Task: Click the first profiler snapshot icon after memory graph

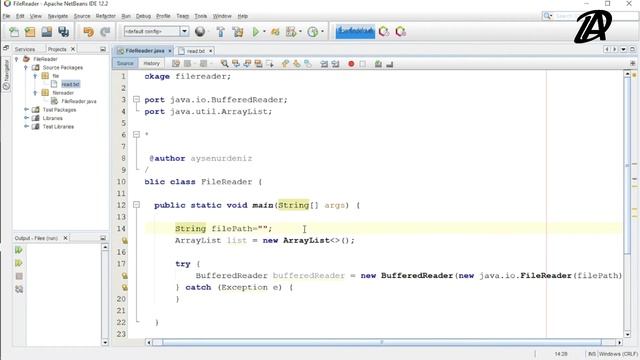Action: [x=384, y=31]
